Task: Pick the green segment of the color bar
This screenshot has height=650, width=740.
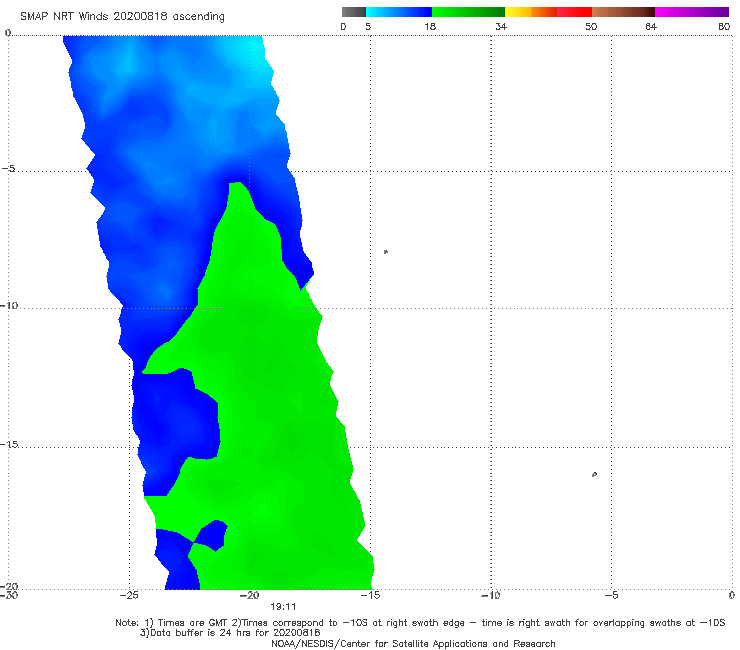Action: pos(468,12)
